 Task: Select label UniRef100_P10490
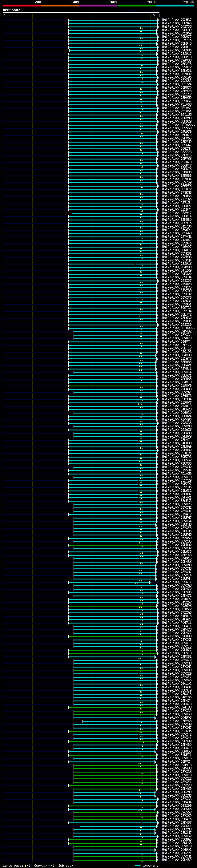click(177, 419)
